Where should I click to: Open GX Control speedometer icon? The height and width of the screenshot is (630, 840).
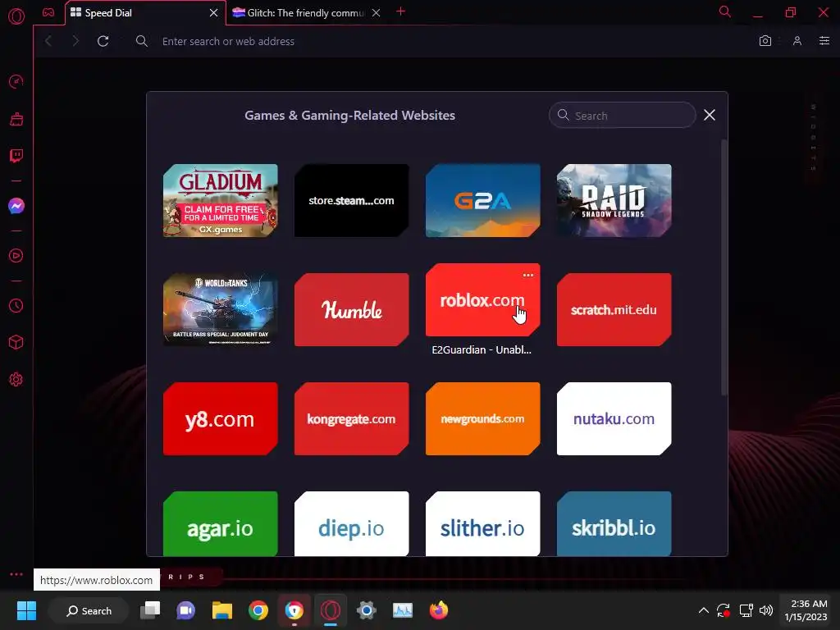click(x=16, y=81)
